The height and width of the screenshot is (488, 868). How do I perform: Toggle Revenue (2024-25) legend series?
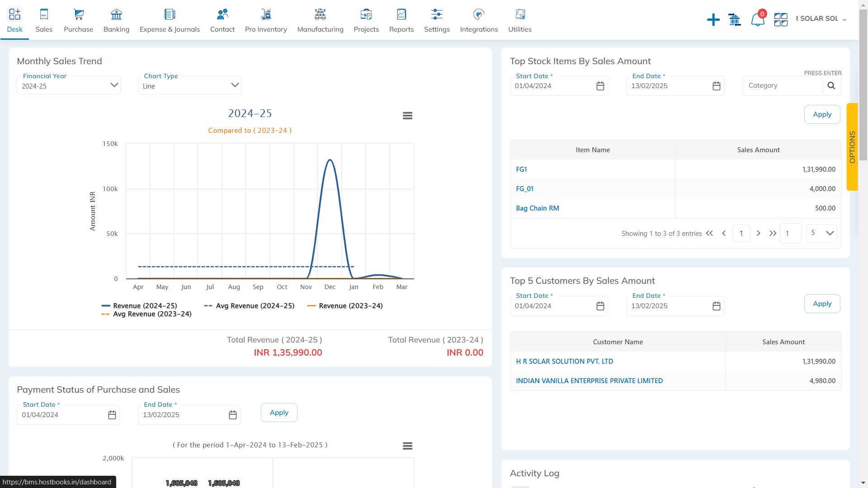[139, 306]
